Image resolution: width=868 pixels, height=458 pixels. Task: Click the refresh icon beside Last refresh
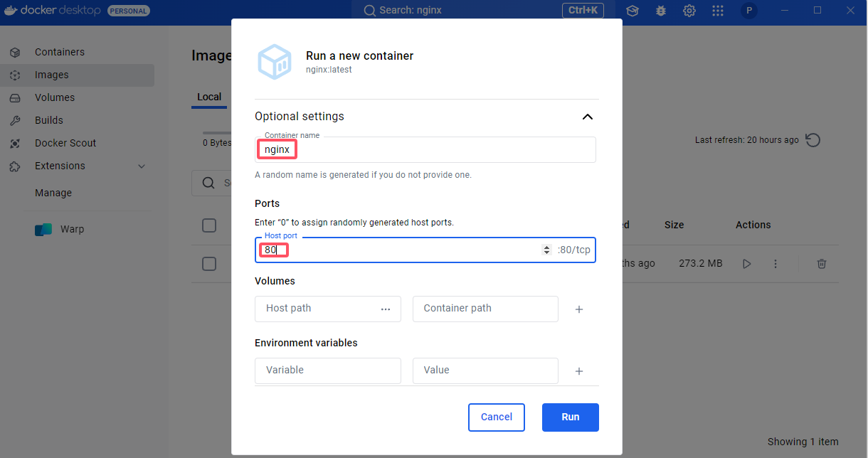click(813, 140)
